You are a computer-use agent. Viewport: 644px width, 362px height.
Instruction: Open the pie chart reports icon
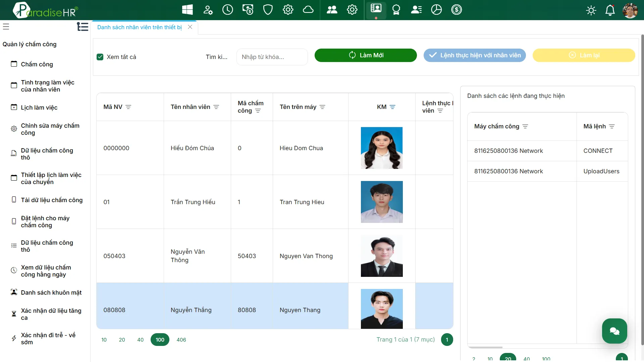436,10
